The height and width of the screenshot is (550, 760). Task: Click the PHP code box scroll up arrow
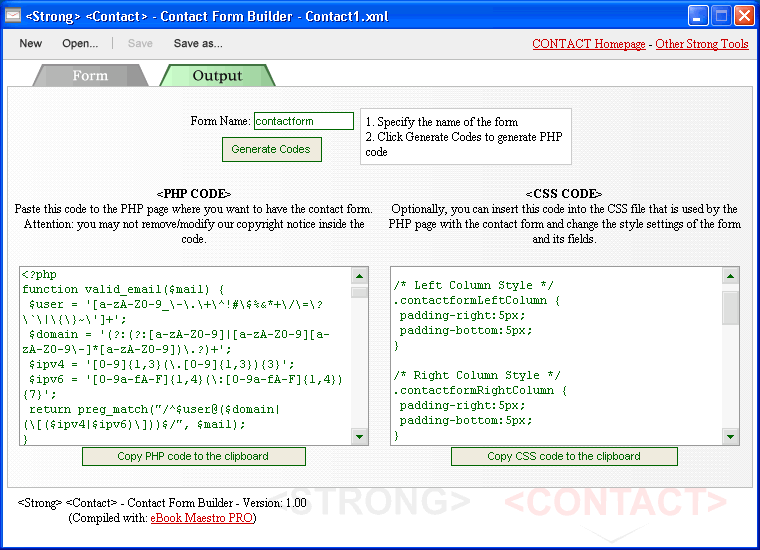[359, 276]
